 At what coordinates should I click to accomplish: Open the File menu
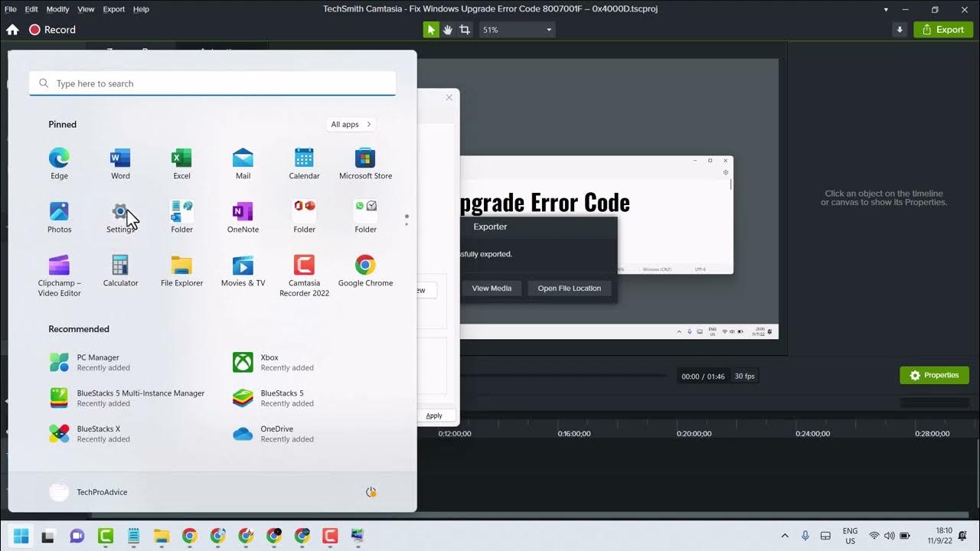[x=11, y=9]
